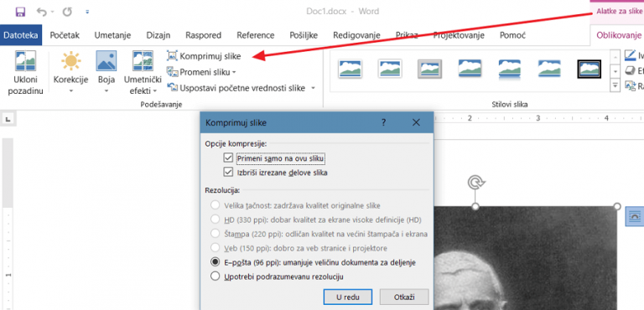This screenshot has width=644, height=310.
Task: Click the selected portrait image
Action: pyautogui.click(x=526, y=258)
